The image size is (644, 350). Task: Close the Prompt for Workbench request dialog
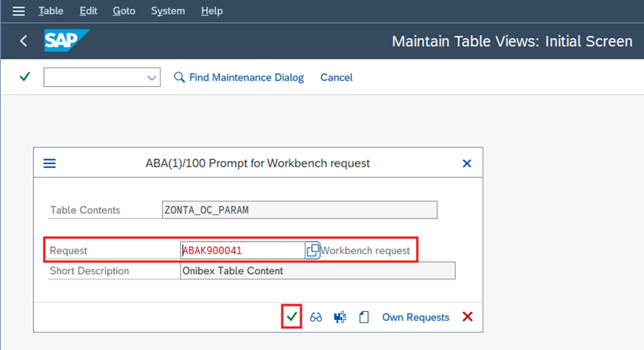[466, 163]
